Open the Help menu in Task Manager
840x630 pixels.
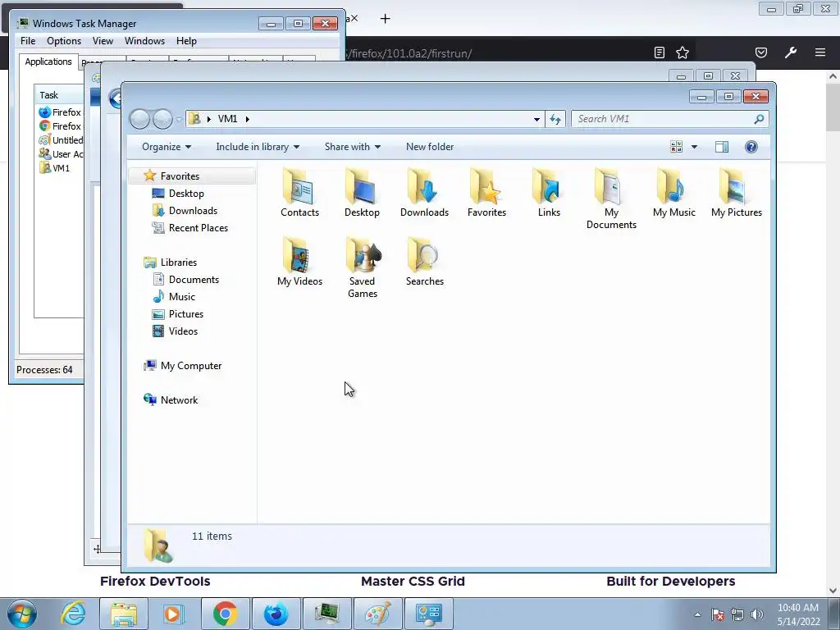[x=186, y=41]
